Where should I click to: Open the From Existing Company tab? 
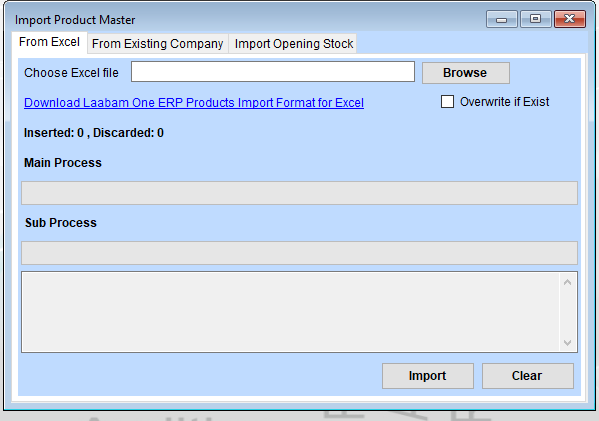click(x=157, y=44)
